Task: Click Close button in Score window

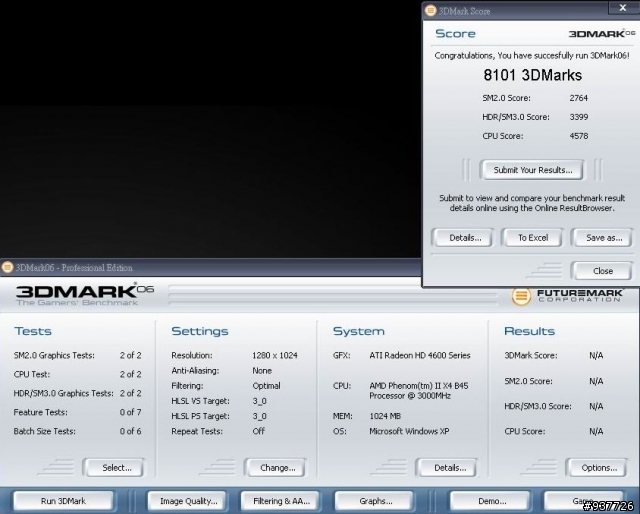Action: coord(602,271)
